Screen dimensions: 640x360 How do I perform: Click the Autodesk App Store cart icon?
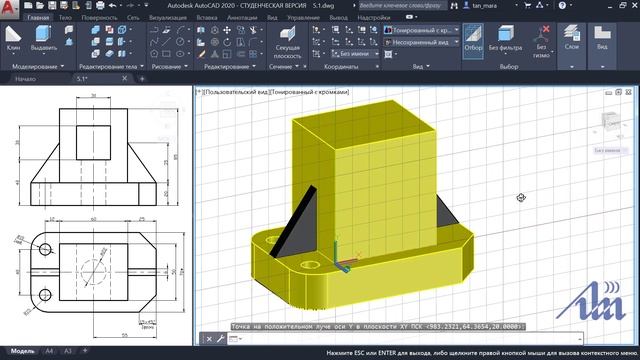pos(527,6)
